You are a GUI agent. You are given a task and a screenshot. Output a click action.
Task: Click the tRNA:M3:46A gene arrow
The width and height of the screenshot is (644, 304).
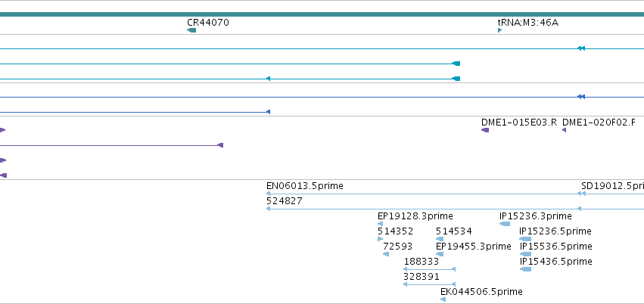click(500, 30)
